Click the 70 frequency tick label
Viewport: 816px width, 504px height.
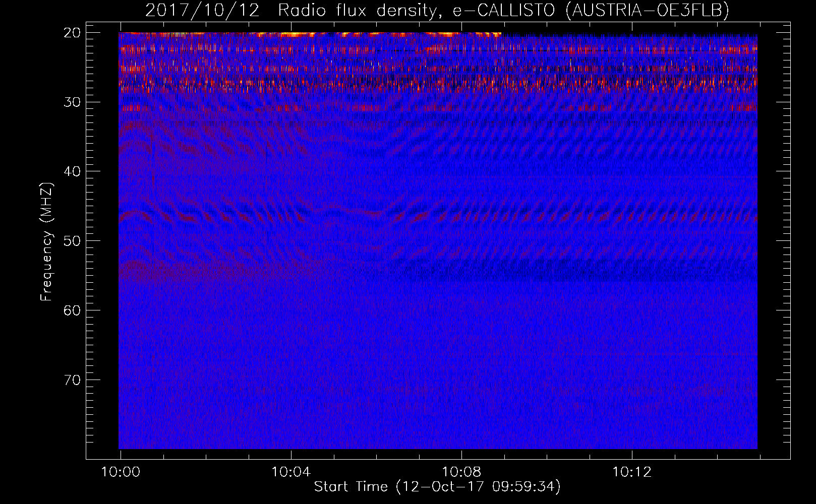pyautogui.click(x=72, y=380)
